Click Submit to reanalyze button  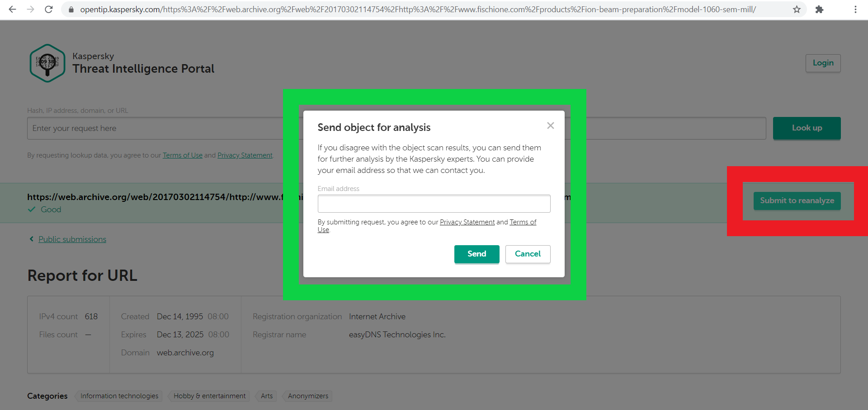tap(797, 200)
